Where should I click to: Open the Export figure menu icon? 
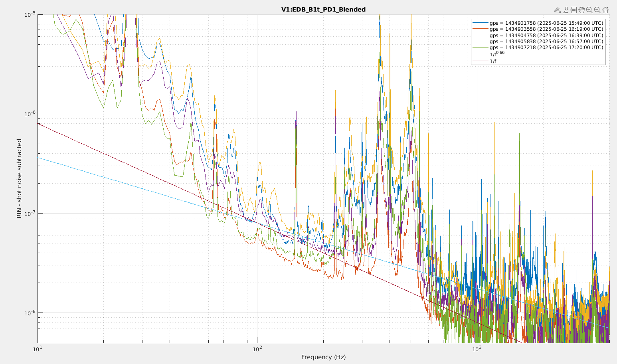pyautogui.click(x=558, y=10)
